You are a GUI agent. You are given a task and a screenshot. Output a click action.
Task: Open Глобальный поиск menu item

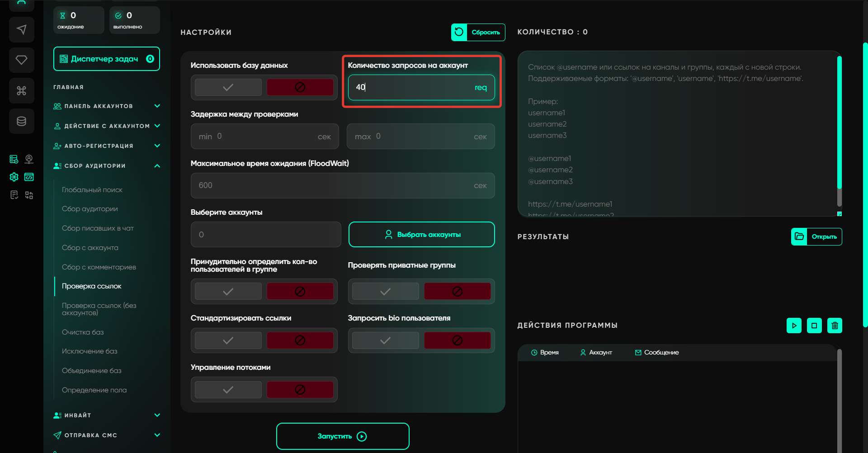pos(92,190)
